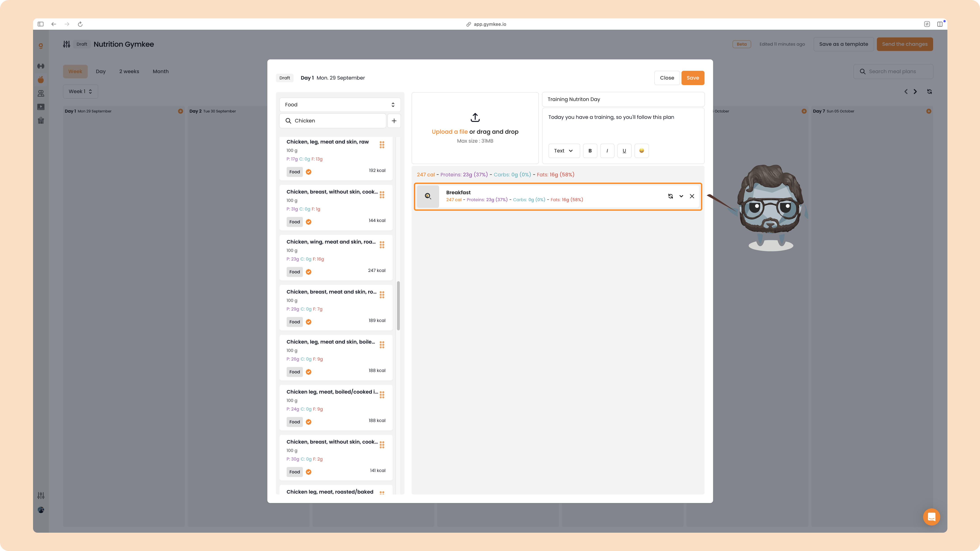Open settings sliders icon at sidebar bottom
The image size is (980, 551).
tap(41, 495)
